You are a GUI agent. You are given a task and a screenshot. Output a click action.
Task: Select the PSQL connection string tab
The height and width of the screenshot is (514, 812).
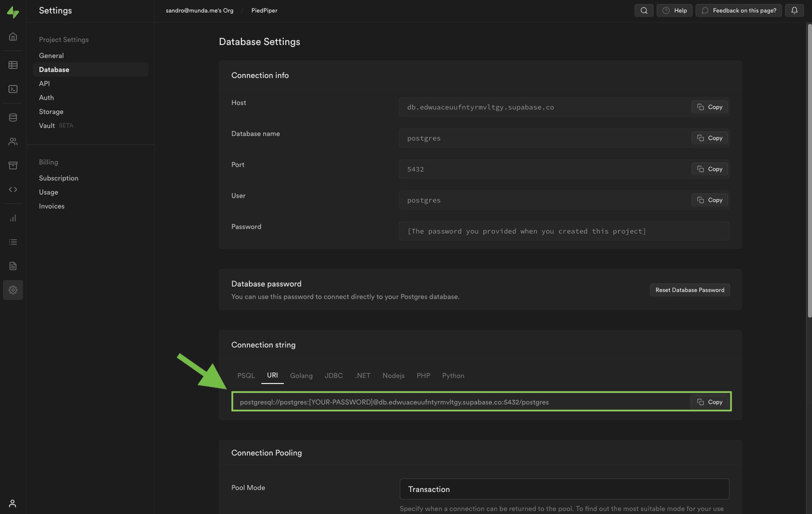coord(246,375)
